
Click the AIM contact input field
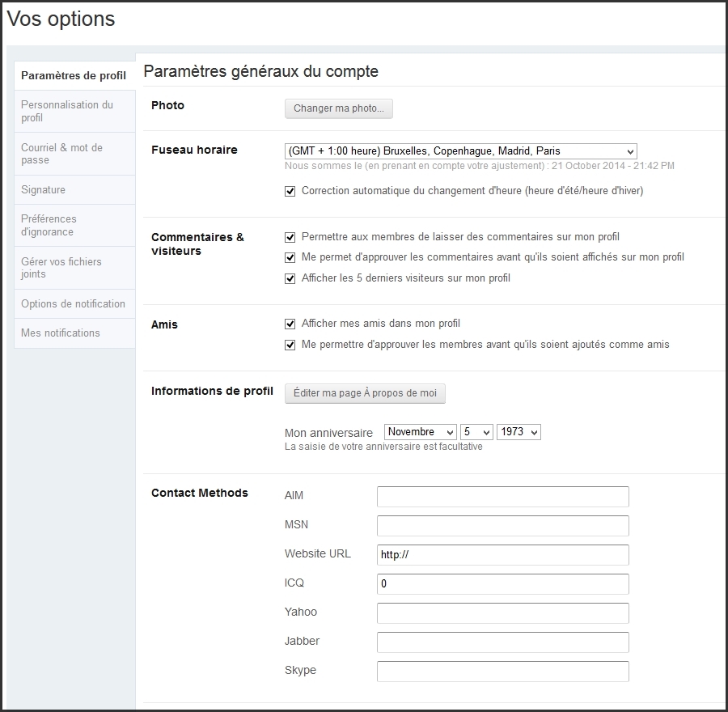[502, 497]
